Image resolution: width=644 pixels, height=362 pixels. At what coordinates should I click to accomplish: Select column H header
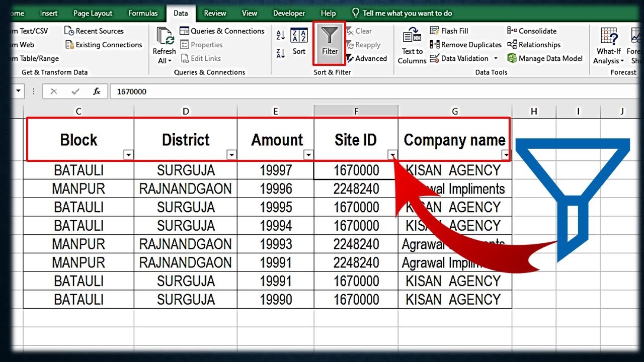click(534, 111)
